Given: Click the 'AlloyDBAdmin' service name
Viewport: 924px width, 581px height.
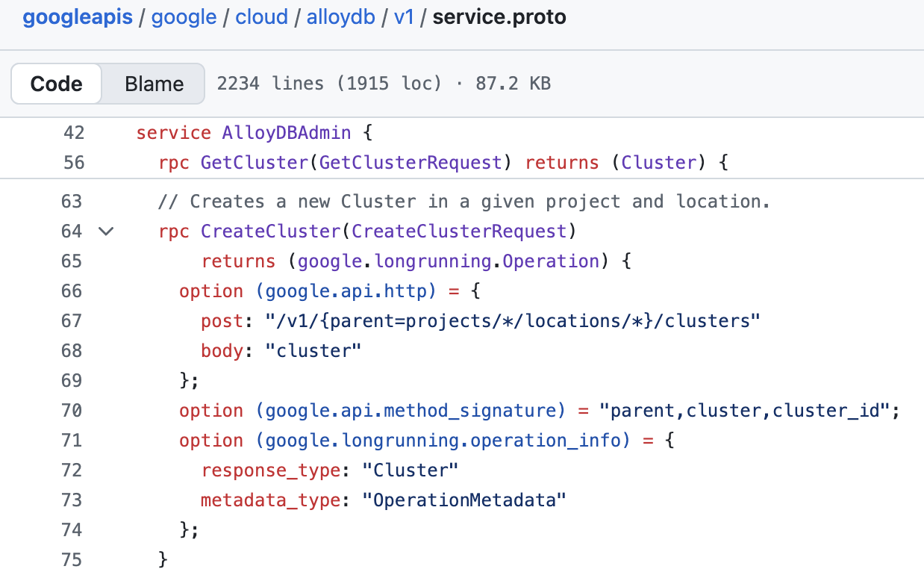Looking at the screenshot, I should 287,133.
